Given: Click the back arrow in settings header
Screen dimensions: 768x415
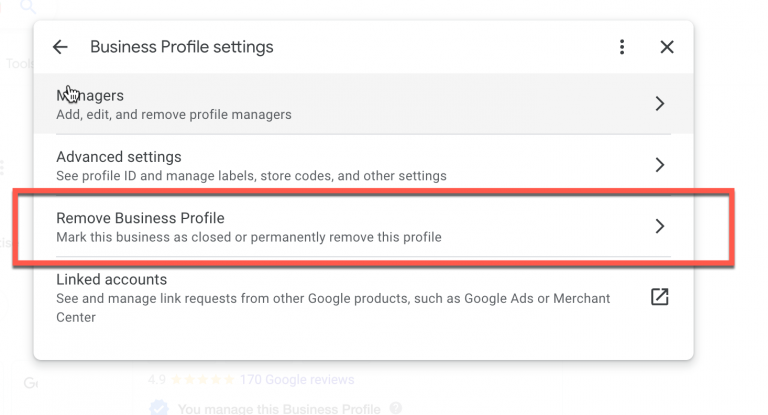Looking at the screenshot, I should 60,47.
